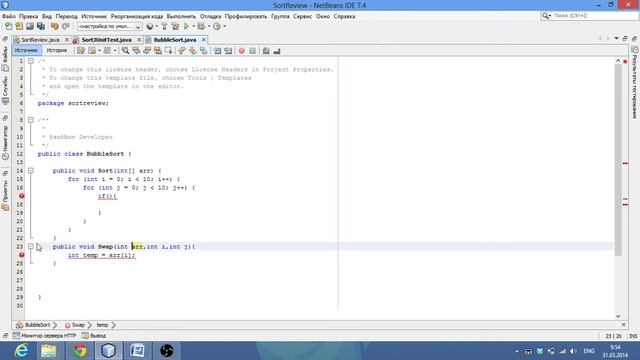The width and height of the screenshot is (640, 360).
Task: Click the volume icon in system tray
Action: 573,351
